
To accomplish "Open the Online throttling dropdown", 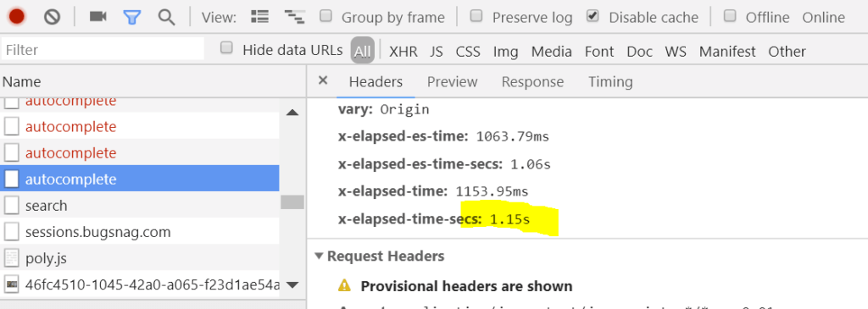I will 824,18.
